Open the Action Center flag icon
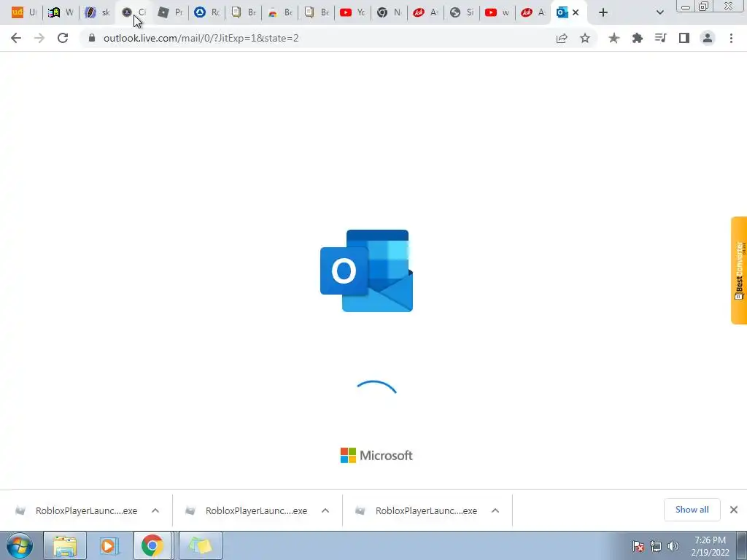 (x=638, y=546)
